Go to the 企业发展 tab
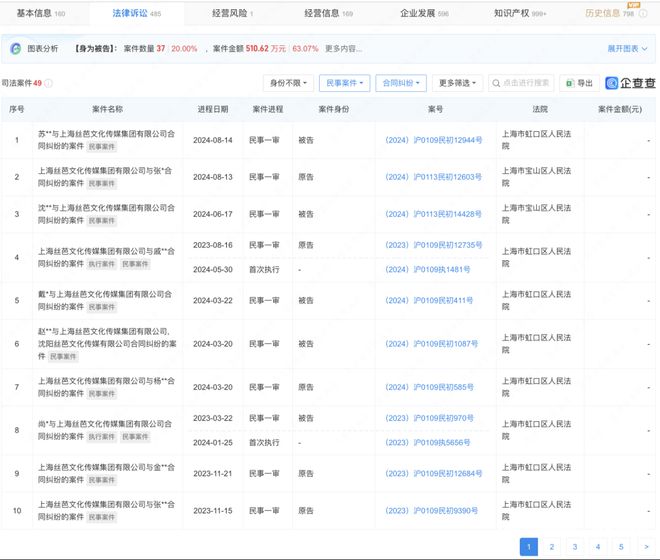Screen dimensions: 660x560 coord(424,13)
